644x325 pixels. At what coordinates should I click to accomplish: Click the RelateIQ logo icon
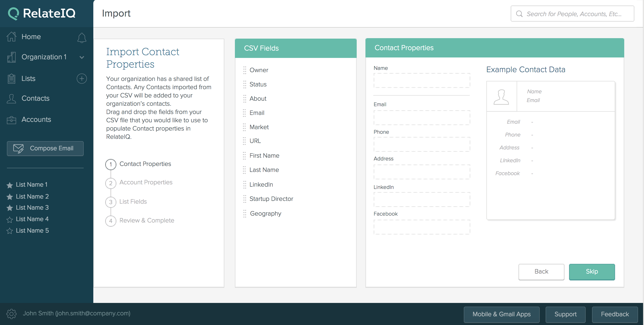point(14,14)
